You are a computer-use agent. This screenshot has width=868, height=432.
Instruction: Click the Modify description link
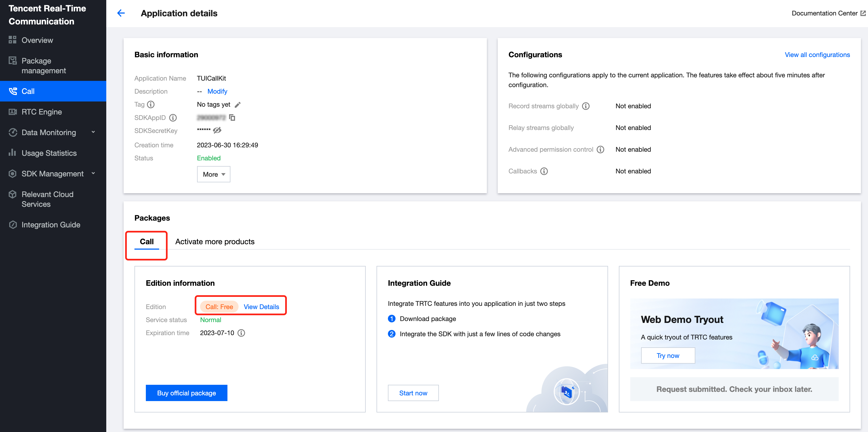(217, 91)
